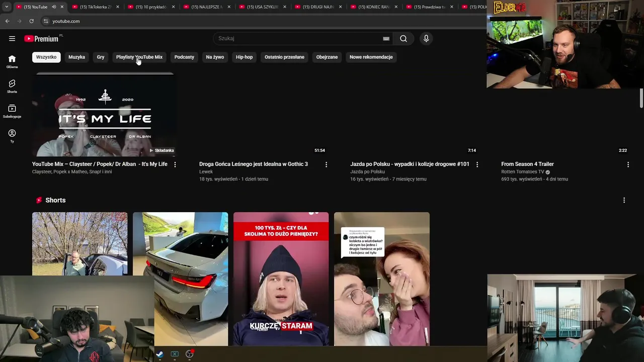Go back in browser history
Screen dimensions: 644x362
7,21
